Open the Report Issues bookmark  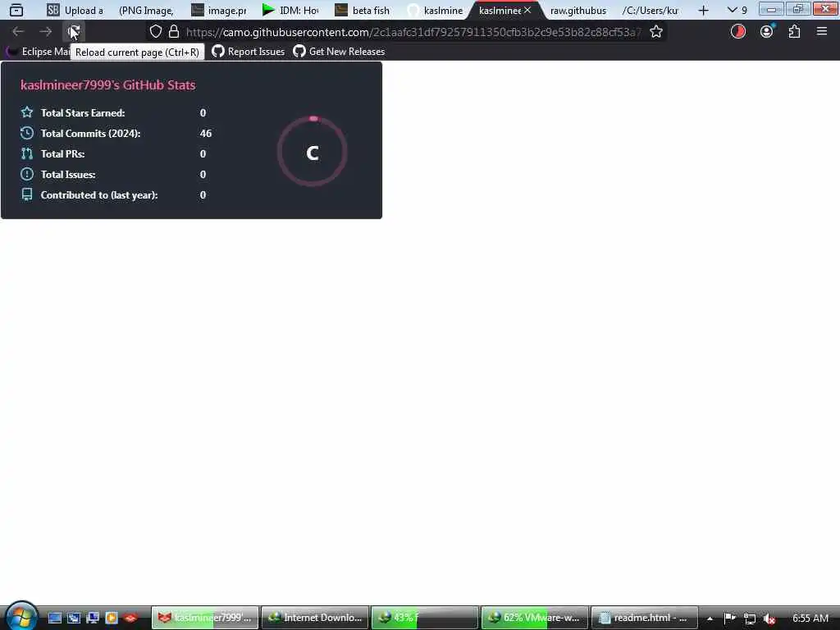(248, 52)
